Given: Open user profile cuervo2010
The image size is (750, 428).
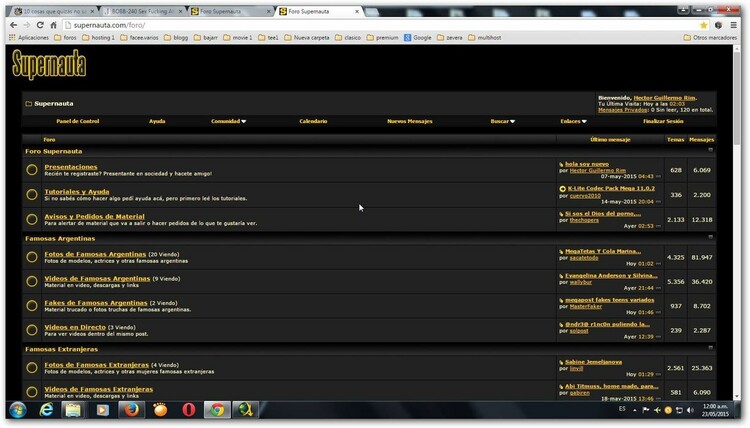Looking at the screenshot, I should 585,196.
